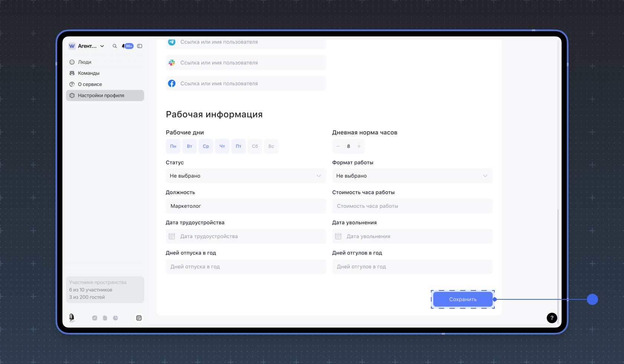Open О сервисе page
Image resolution: width=624 pixels, height=364 pixels.
coord(90,84)
